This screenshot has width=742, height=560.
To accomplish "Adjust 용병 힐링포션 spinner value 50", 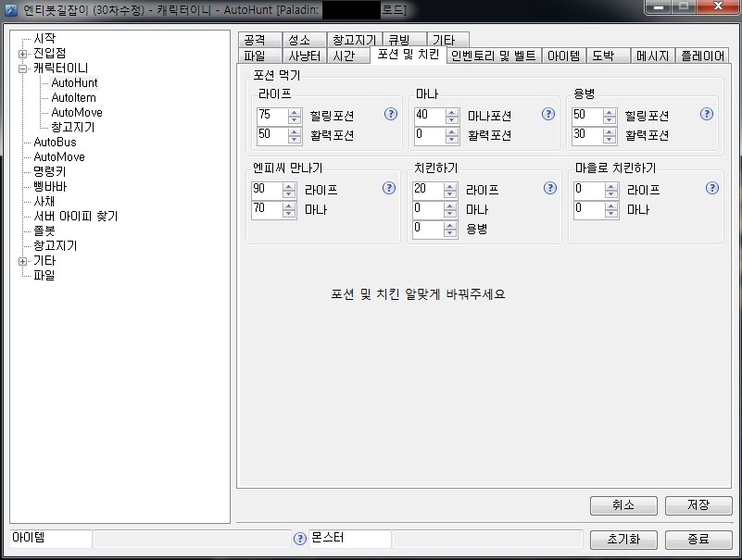I will tap(594, 116).
